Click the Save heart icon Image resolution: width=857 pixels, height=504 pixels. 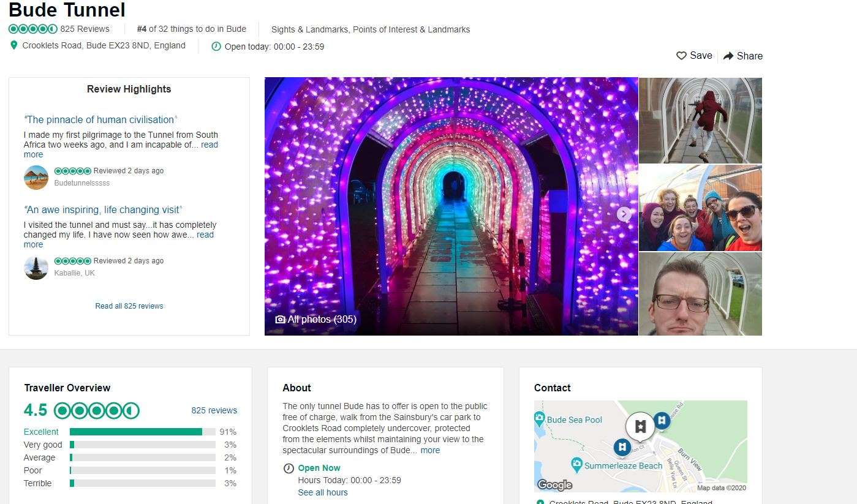681,56
